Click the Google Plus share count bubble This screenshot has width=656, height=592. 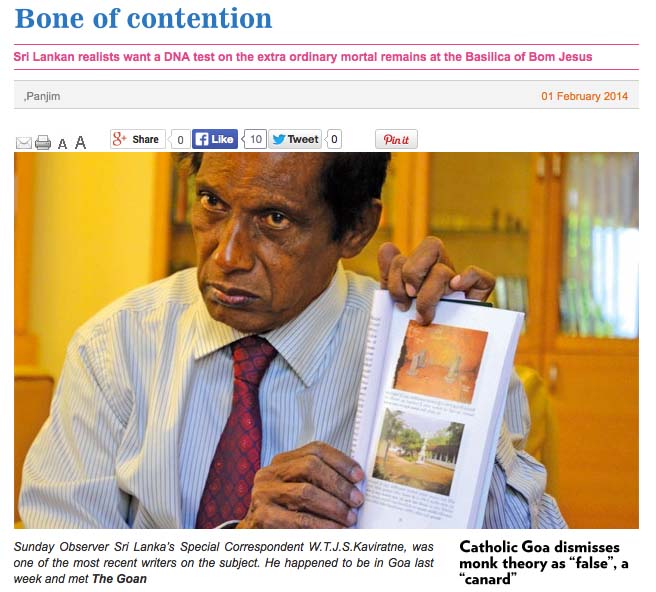point(179,139)
